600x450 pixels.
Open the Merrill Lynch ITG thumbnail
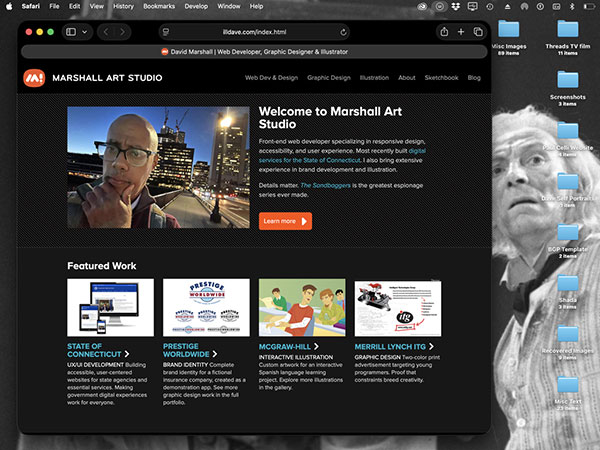397,308
